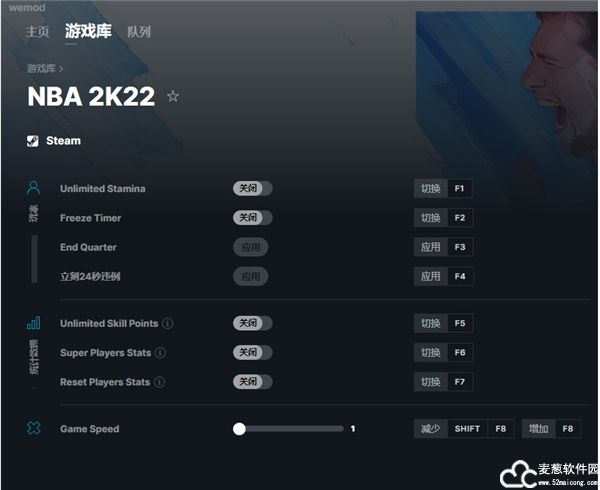Open info icon beside Unlimited Skill Points
The image size is (600, 490).
[x=168, y=324]
